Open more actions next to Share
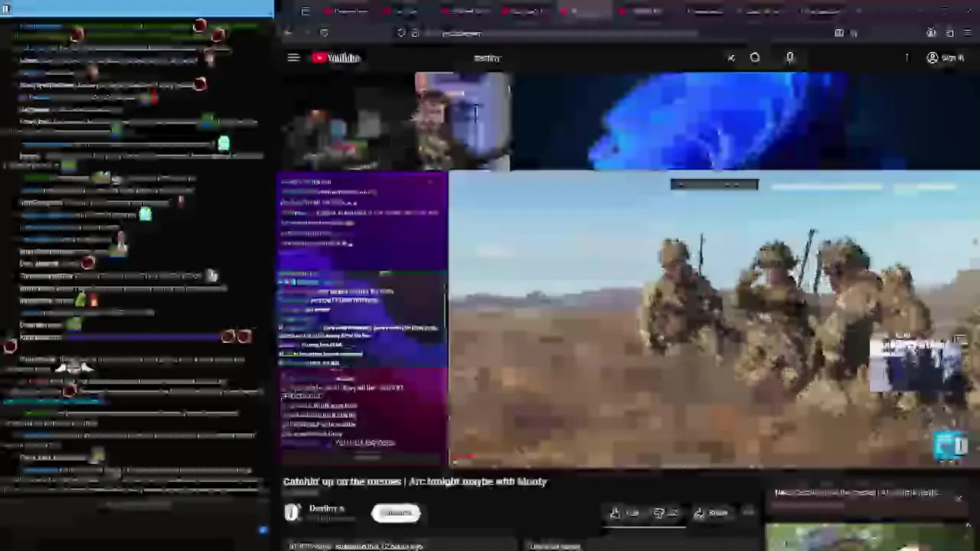The width and height of the screenshot is (980, 551). [x=750, y=514]
